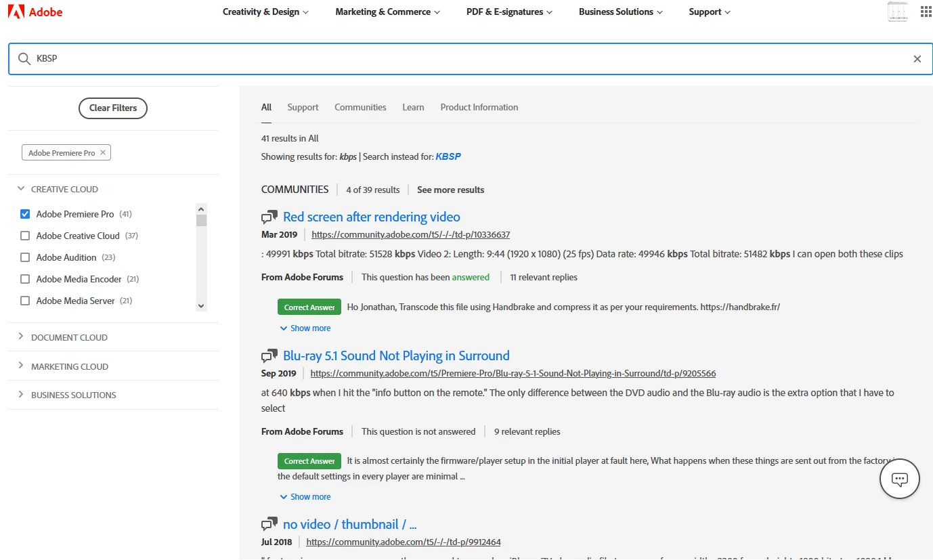Open Creativity & Design menu
The image size is (933, 560).
point(265,12)
